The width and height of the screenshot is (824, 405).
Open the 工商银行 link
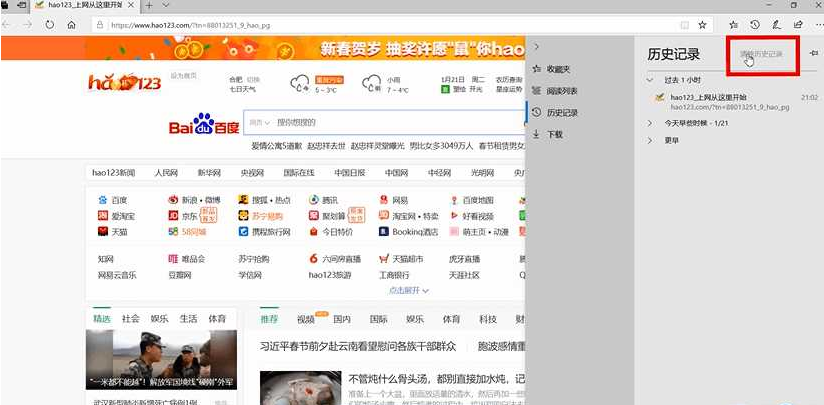point(394,275)
